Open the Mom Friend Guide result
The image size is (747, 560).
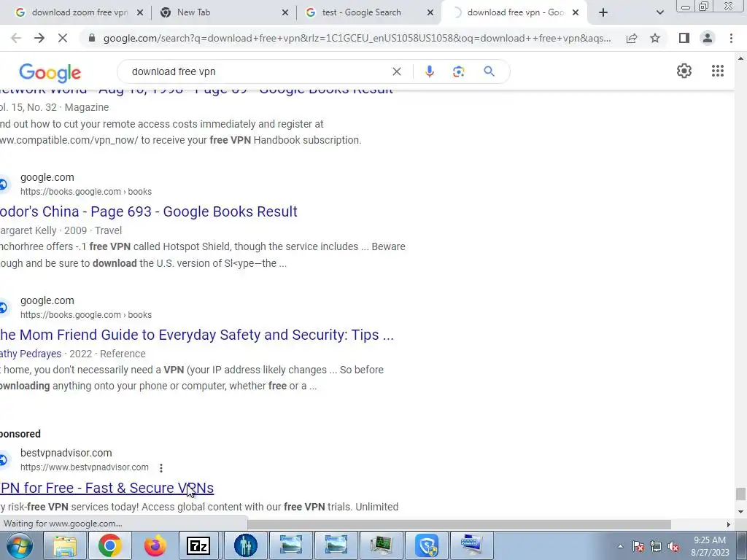[x=197, y=335]
